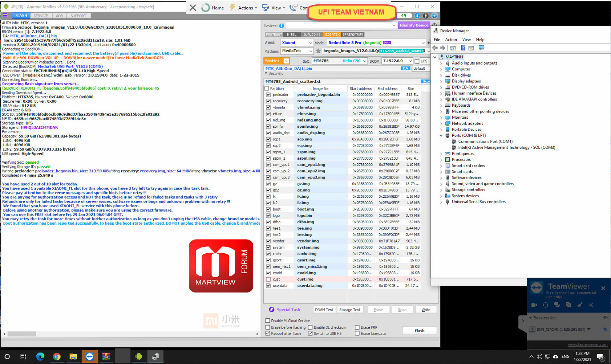The image size is (611, 364).
Task: Enable Erase before flashing checkbox
Action: pyautogui.click(x=268, y=327)
